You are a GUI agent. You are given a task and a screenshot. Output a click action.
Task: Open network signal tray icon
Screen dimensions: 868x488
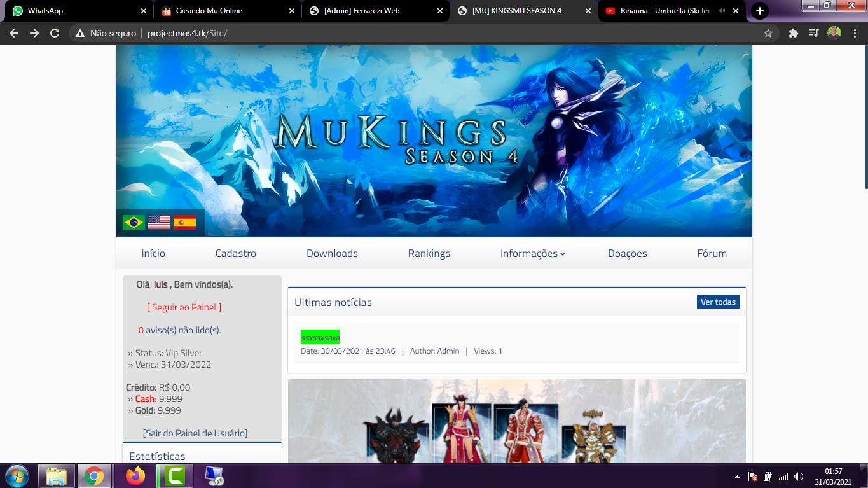[x=783, y=477]
